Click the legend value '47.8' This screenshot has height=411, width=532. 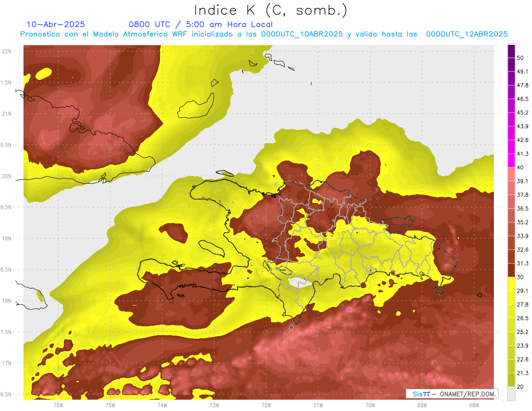click(523, 85)
